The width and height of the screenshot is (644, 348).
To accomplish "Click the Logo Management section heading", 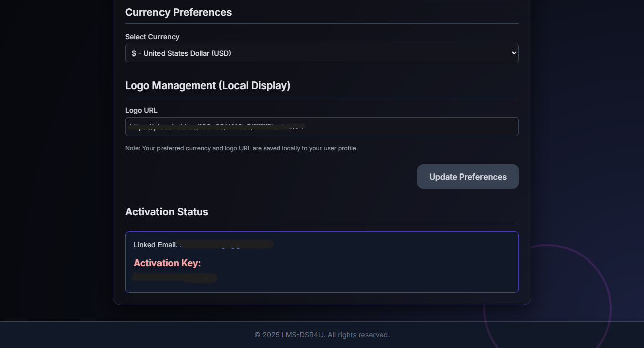I will pyautogui.click(x=208, y=85).
